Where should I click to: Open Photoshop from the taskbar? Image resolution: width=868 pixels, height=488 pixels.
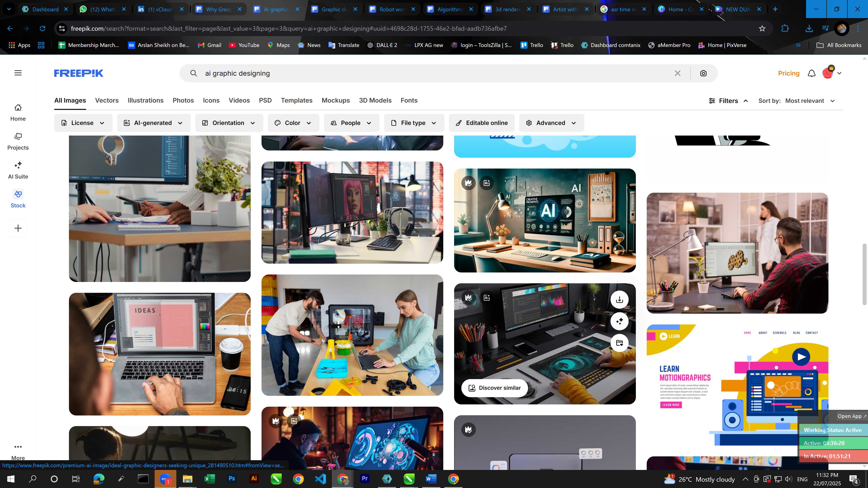click(x=231, y=479)
